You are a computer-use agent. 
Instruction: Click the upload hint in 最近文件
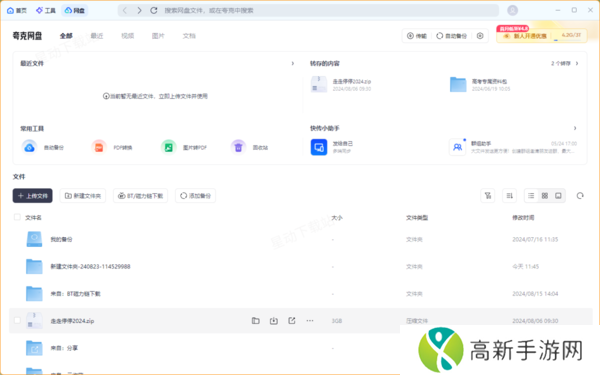(x=155, y=96)
